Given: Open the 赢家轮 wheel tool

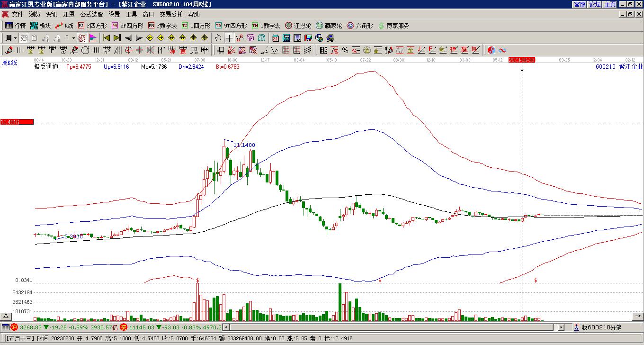Looking at the screenshot, I should coord(329,26).
